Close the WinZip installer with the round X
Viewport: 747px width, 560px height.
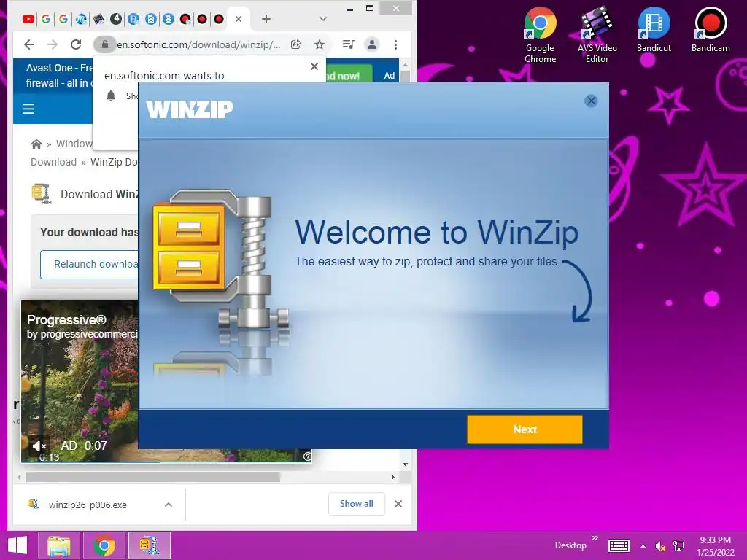click(x=591, y=101)
